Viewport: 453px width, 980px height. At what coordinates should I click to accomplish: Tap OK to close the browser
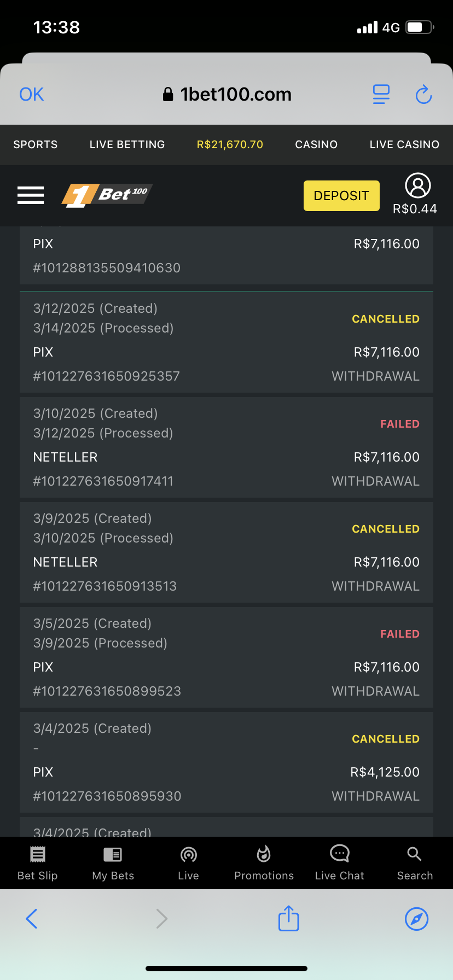coord(32,95)
